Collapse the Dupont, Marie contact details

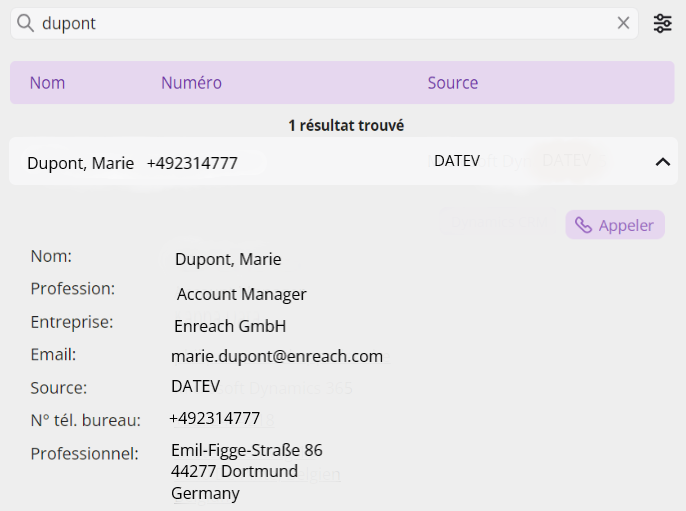(662, 162)
